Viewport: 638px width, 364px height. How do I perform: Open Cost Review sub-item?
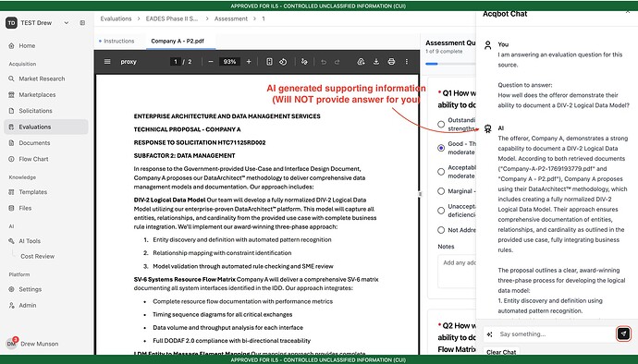(37, 256)
